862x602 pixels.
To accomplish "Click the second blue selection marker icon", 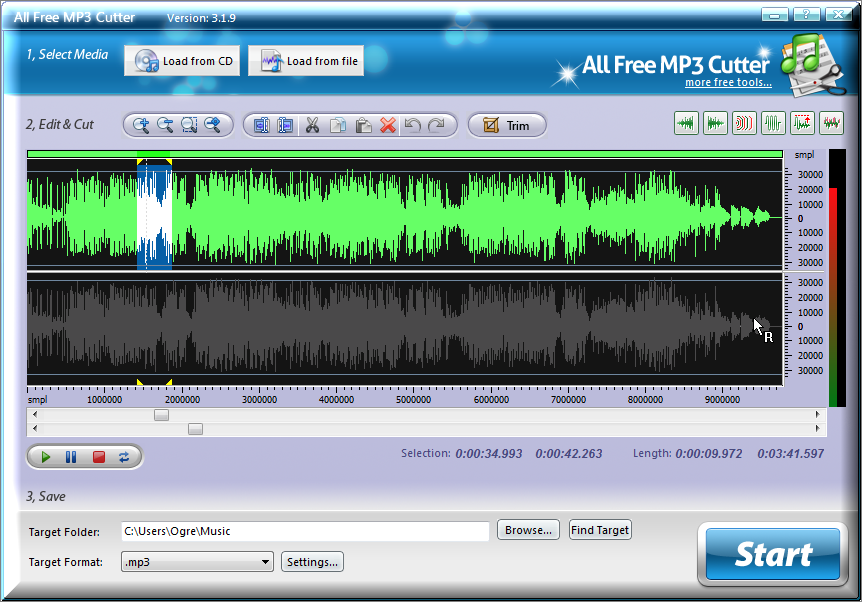I will (285, 125).
